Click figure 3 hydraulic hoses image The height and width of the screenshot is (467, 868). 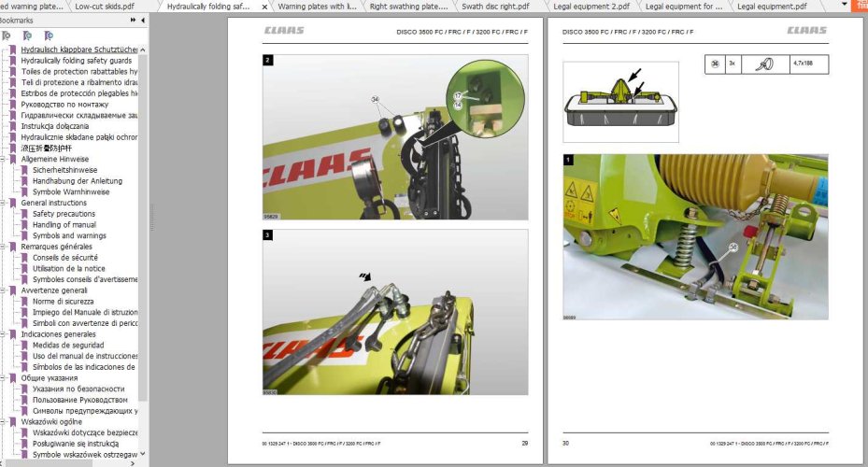pyautogui.click(x=395, y=312)
